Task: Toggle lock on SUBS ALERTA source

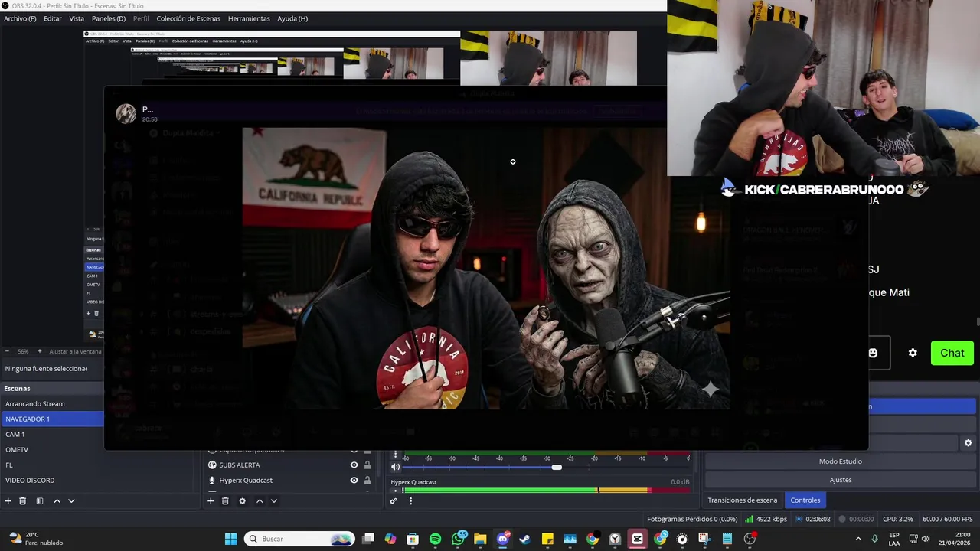Action: click(367, 465)
